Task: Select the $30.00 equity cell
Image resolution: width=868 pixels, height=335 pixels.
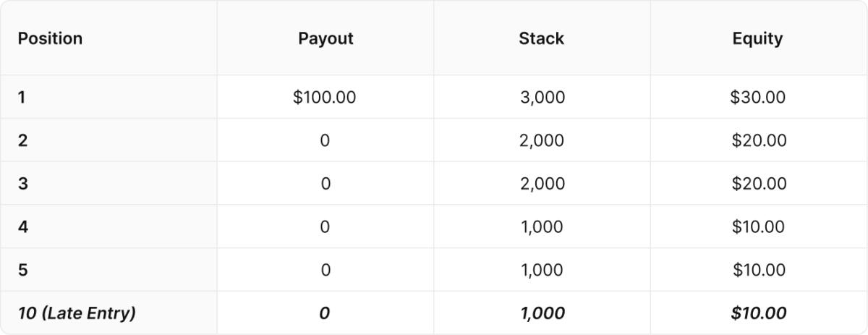Action: [758, 97]
